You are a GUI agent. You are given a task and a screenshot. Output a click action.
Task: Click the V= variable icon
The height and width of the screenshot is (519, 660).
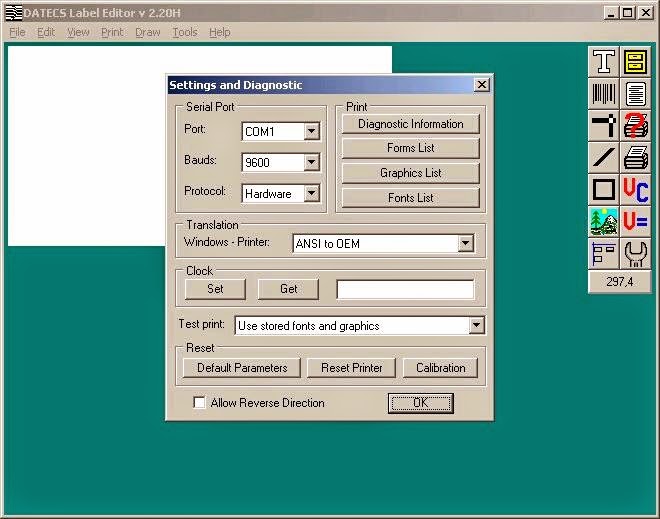coord(635,221)
